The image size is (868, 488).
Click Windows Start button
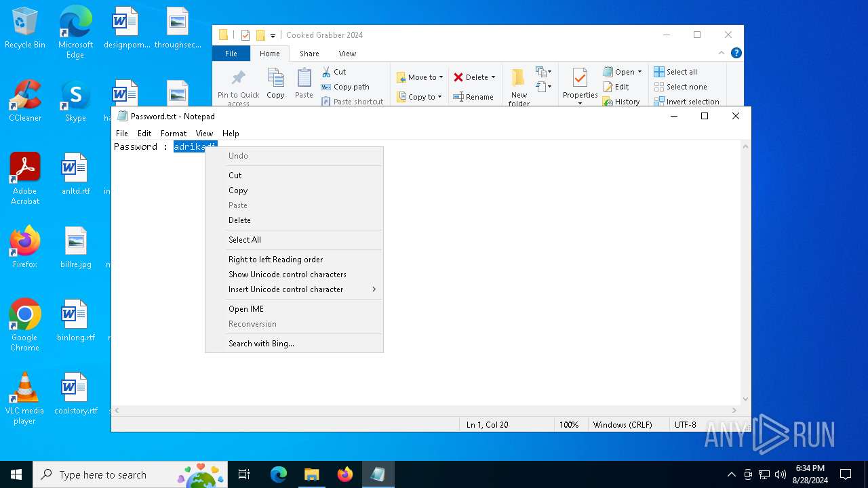(x=16, y=474)
